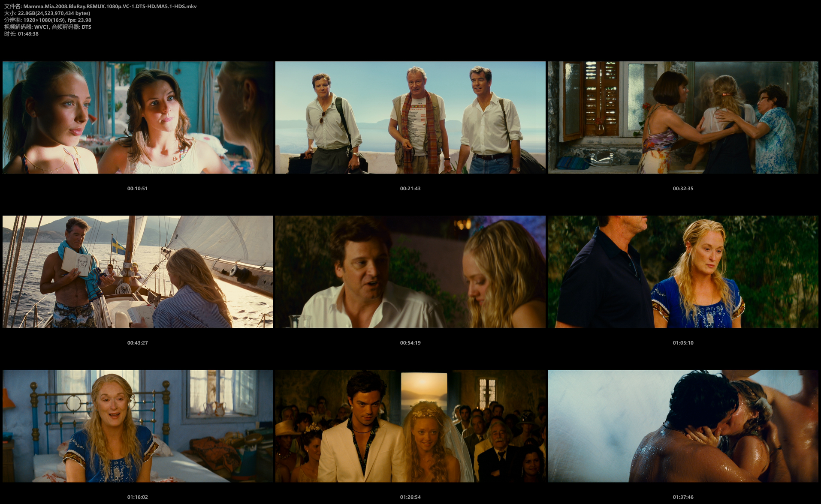Select the thumbnail above timestamp 00:54:19
The width and height of the screenshot is (821, 504).
[x=410, y=272]
